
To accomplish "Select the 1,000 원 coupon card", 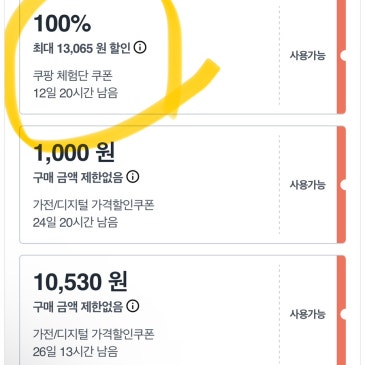I will click(x=183, y=185).
